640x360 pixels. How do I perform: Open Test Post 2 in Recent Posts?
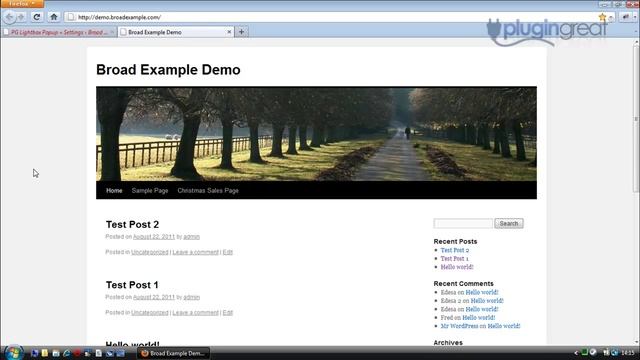tap(455, 250)
